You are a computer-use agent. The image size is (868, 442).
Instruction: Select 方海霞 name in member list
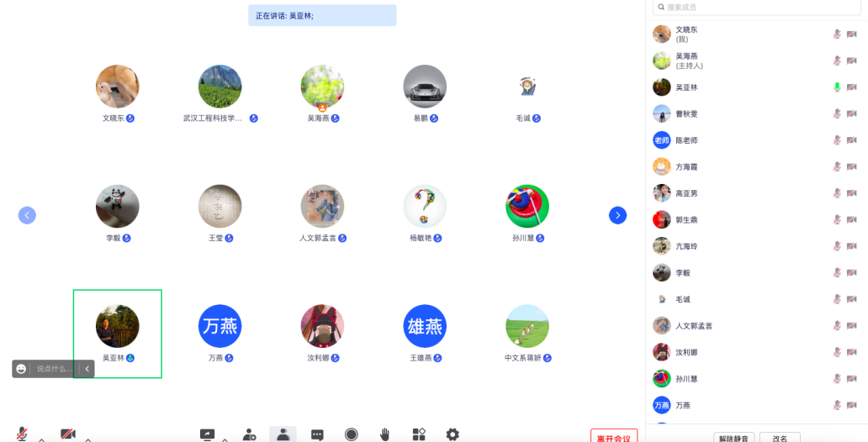(686, 166)
